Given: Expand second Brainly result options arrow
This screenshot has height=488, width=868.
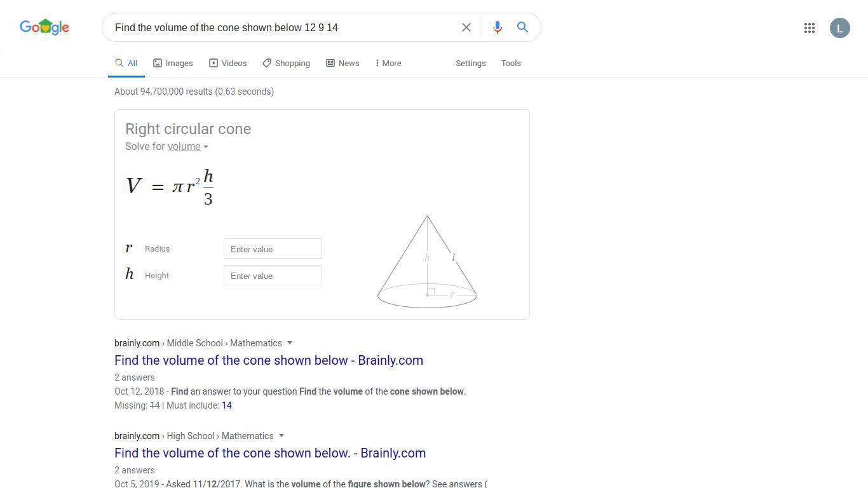Looking at the screenshot, I should 281,436.
